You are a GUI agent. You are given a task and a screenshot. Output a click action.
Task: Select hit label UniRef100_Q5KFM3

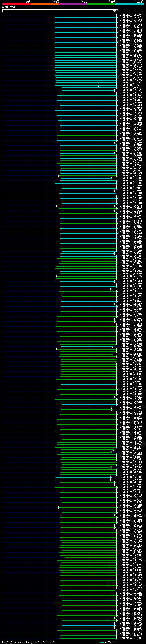coord(131,118)
